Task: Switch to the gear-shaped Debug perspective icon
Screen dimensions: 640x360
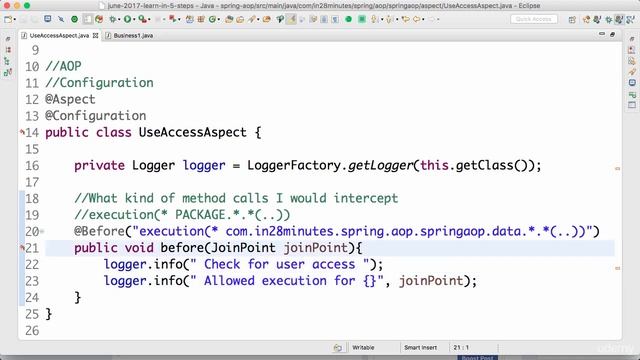Action: 608,20
